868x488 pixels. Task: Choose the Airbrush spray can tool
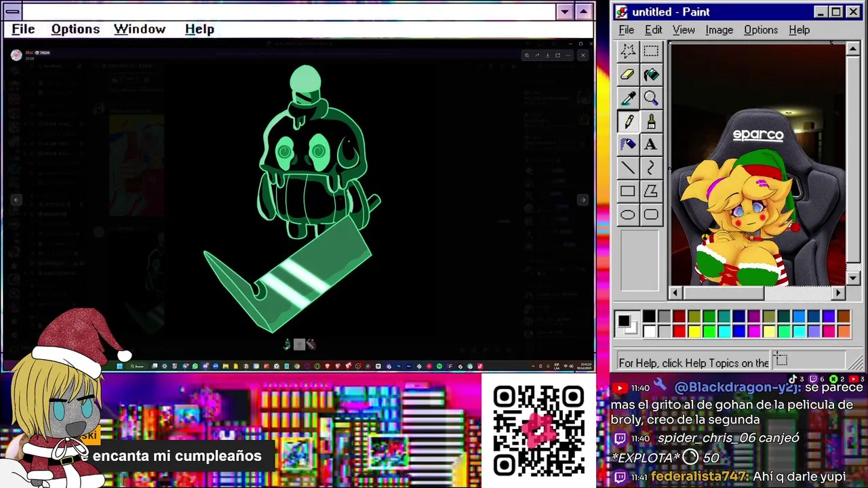628,144
